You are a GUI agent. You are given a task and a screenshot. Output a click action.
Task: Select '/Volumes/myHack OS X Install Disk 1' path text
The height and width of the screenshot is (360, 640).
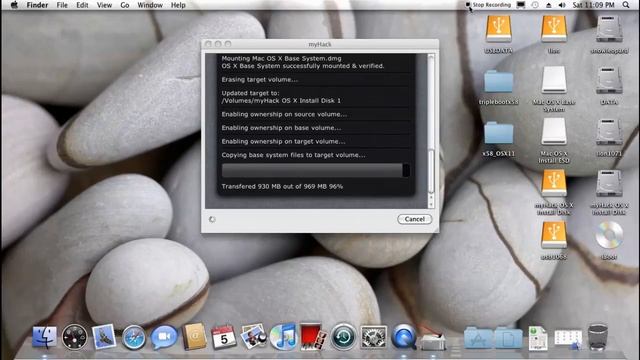coord(281,100)
